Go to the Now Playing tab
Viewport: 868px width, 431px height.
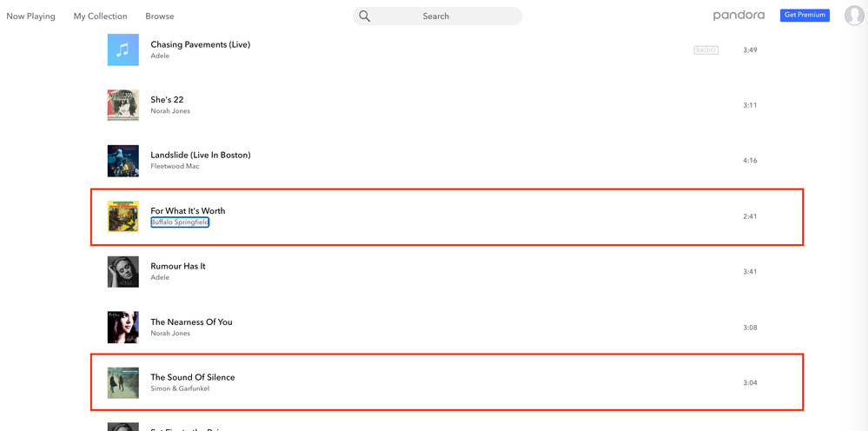coord(30,17)
